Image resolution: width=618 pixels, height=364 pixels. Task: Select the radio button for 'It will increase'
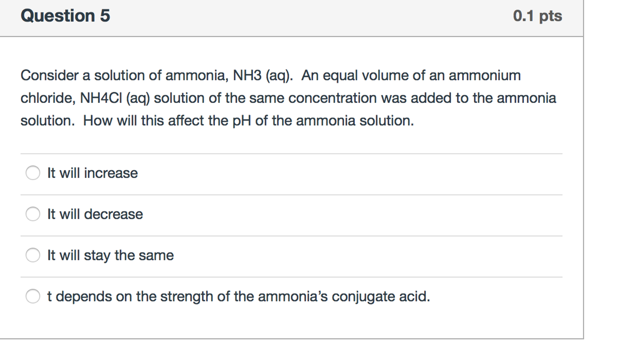[x=33, y=173]
